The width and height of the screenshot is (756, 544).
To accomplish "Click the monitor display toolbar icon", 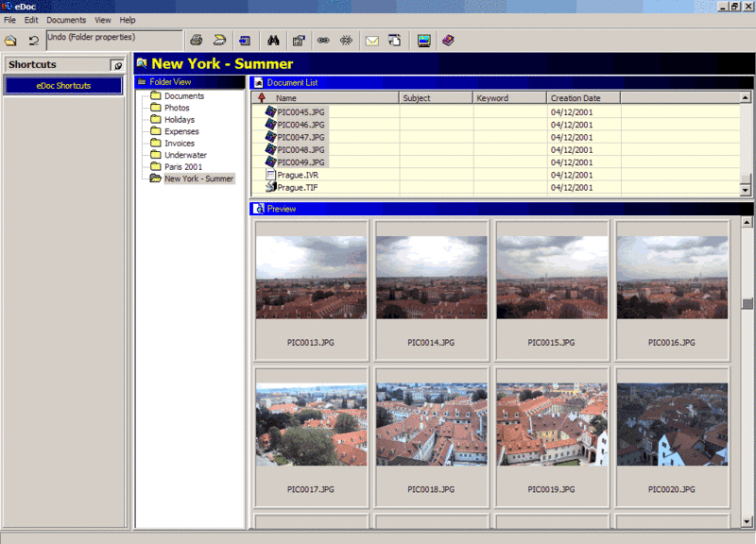I will (x=424, y=41).
